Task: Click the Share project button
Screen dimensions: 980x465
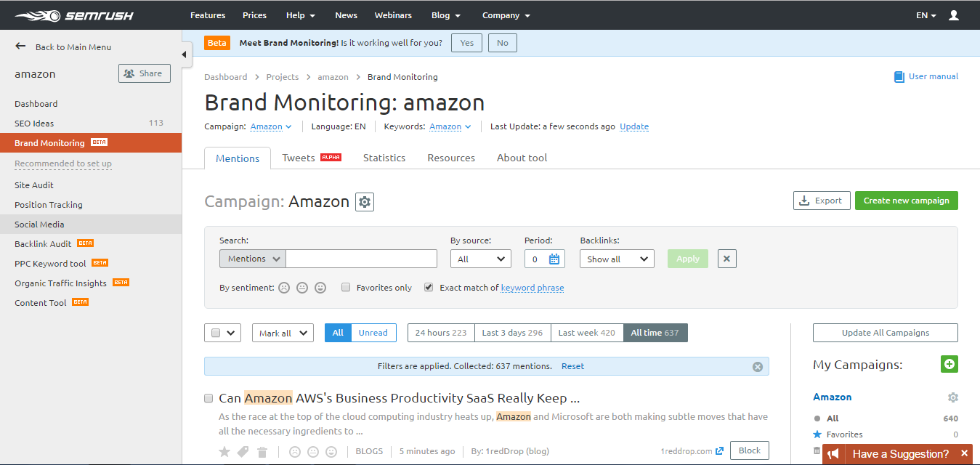Action: (x=144, y=73)
